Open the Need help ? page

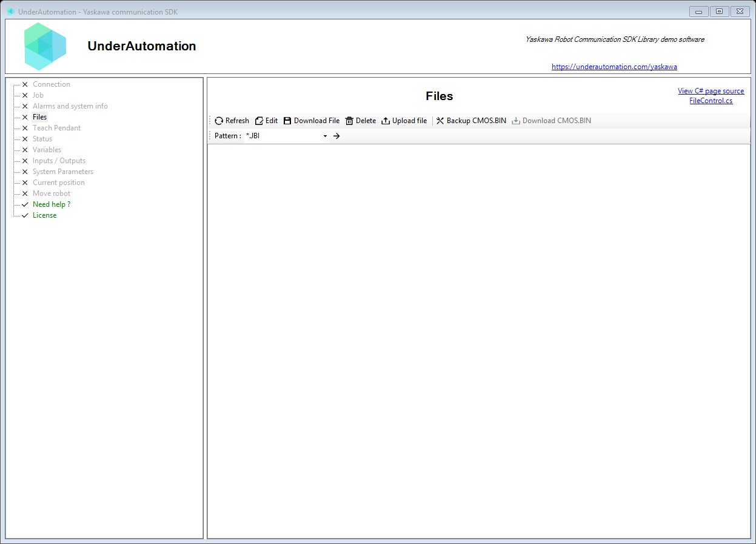tap(52, 204)
